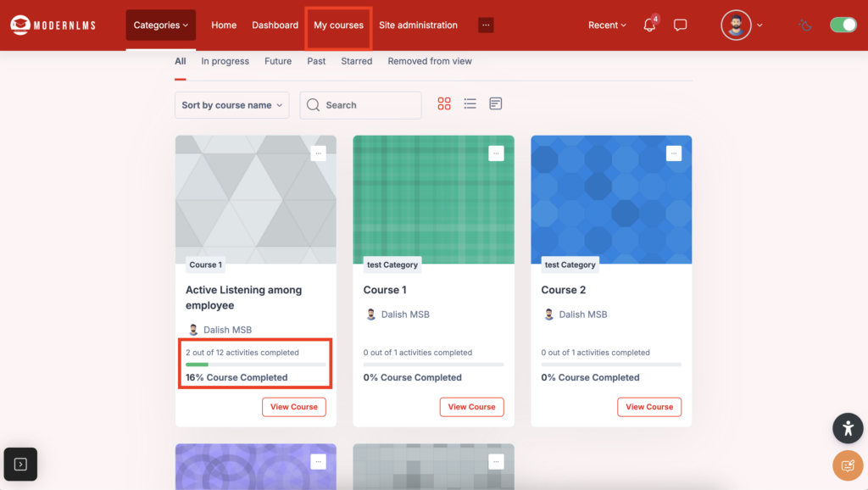Open the orange feedback widget icon

847,465
